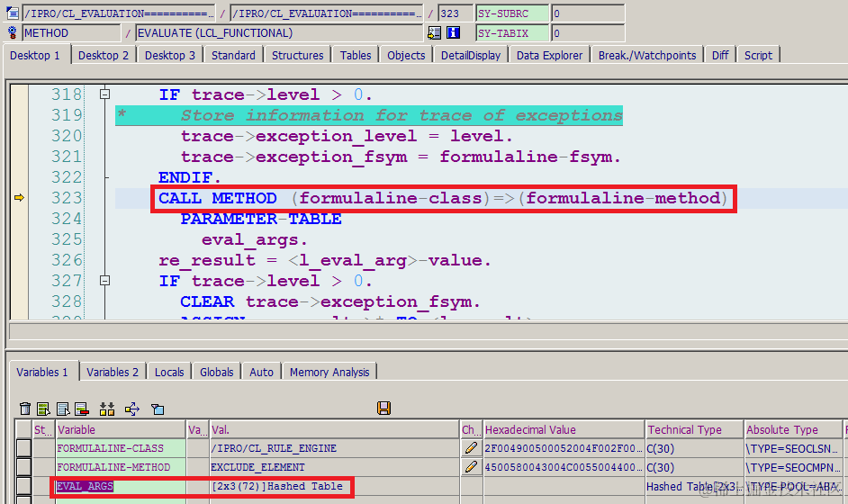This screenshot has width=848, height=504.
Task: Click the branching arrows icon in variables toolbar
Action: (132, 409)
